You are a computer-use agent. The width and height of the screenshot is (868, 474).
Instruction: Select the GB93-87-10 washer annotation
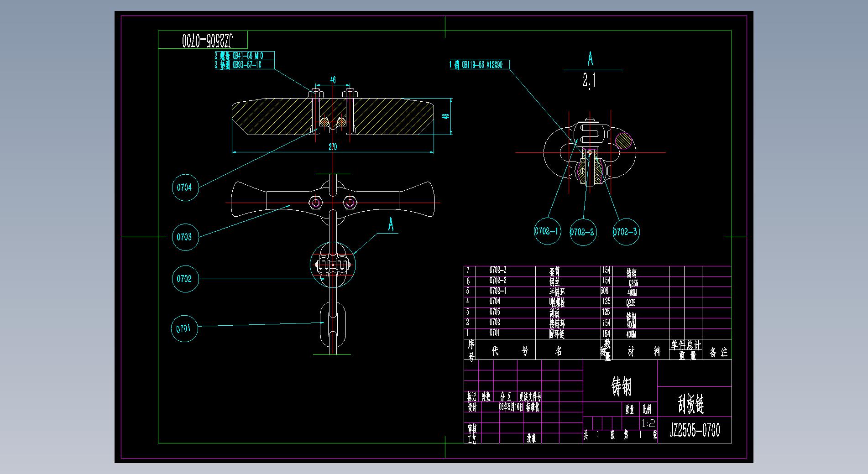238,65
